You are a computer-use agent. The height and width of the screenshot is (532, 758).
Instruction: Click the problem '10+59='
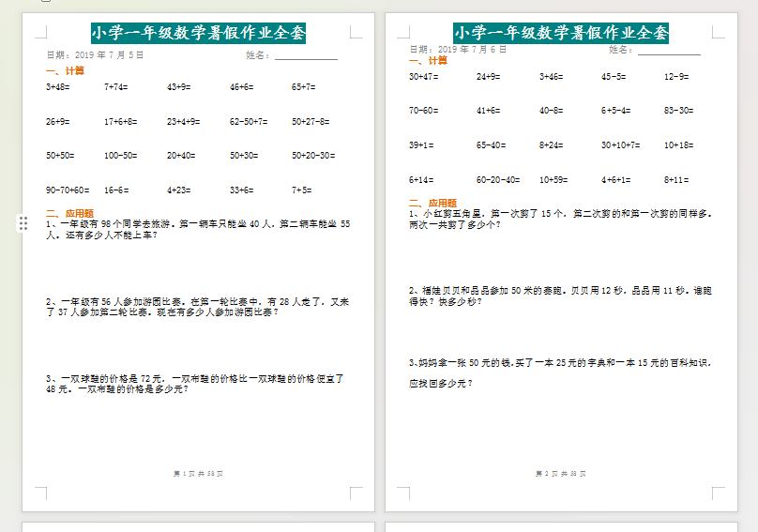(553, 180)
